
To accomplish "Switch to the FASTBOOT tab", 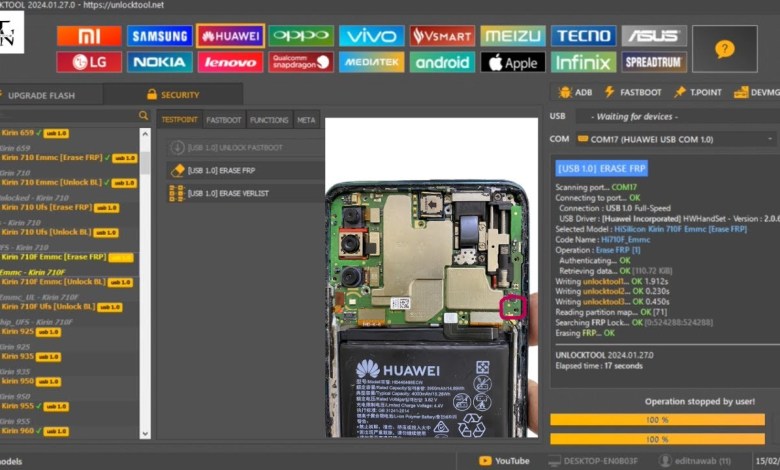I will (224, 120).
